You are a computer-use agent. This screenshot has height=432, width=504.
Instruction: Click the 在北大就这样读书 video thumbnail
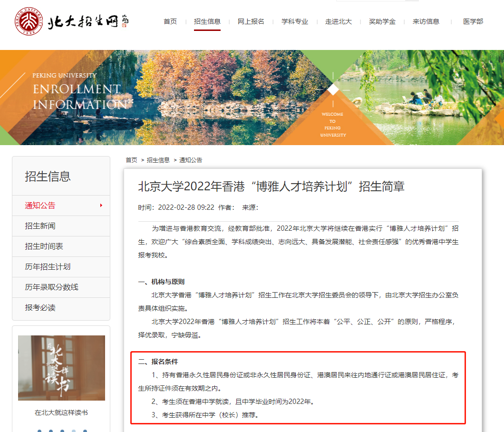[61, 368]
